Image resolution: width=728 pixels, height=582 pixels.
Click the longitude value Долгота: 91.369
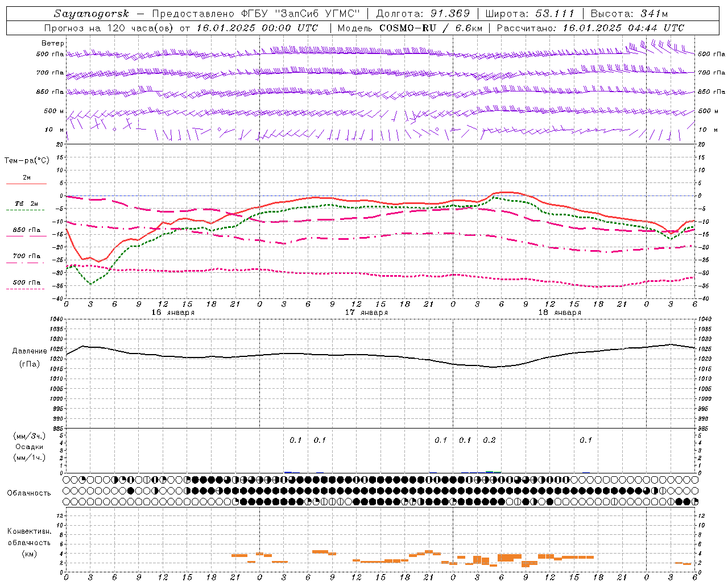tap(423, 14)
